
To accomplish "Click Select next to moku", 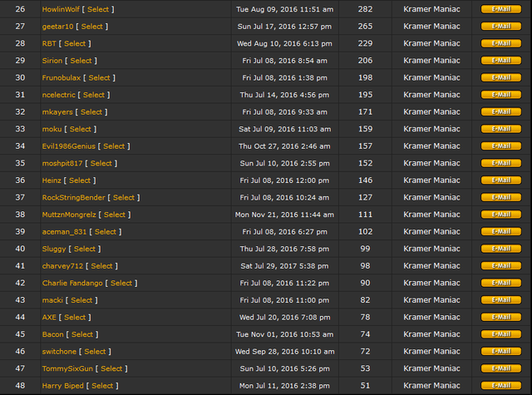I will (x=81, y=129).
